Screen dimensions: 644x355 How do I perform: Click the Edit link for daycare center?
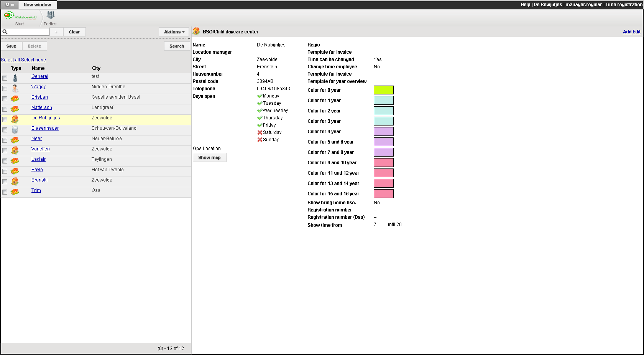click(636, 32)
